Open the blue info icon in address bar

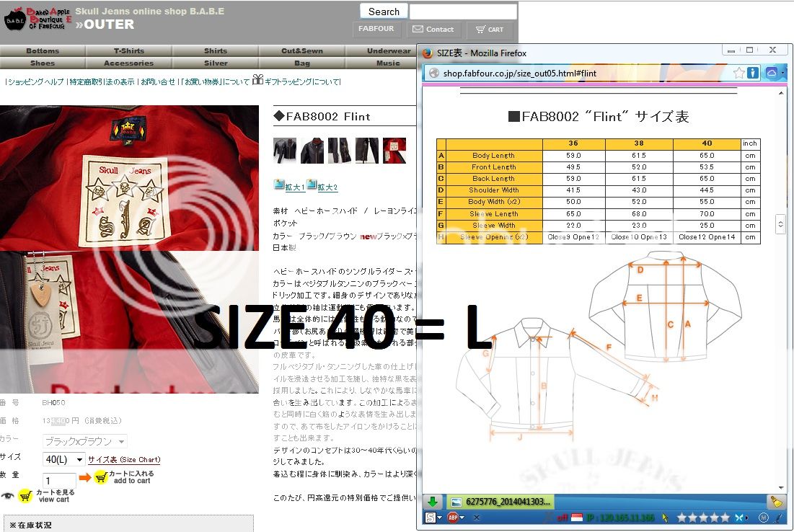(x=753, y=73)
